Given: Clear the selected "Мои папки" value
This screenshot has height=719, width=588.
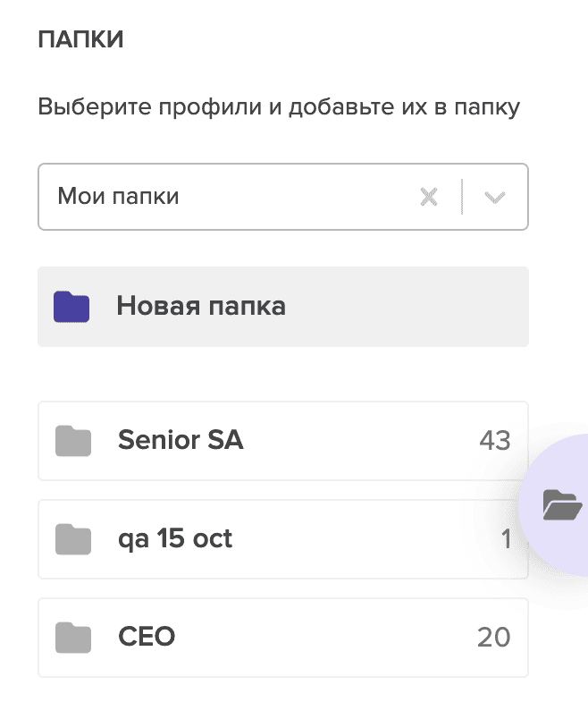Looking at the screenshot, I should click(x=429, y=197).
